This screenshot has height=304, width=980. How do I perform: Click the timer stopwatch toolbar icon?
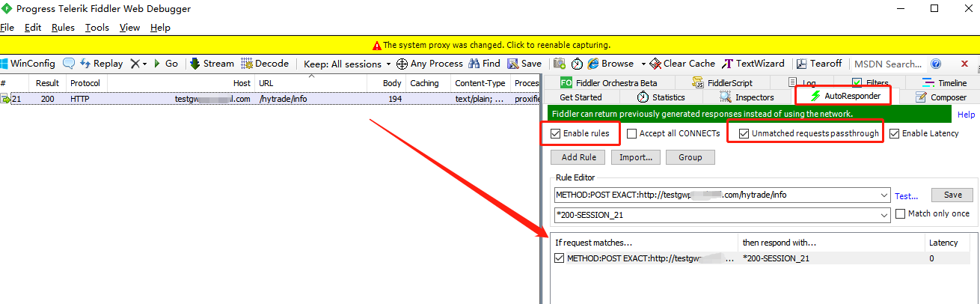pos(578,64)
